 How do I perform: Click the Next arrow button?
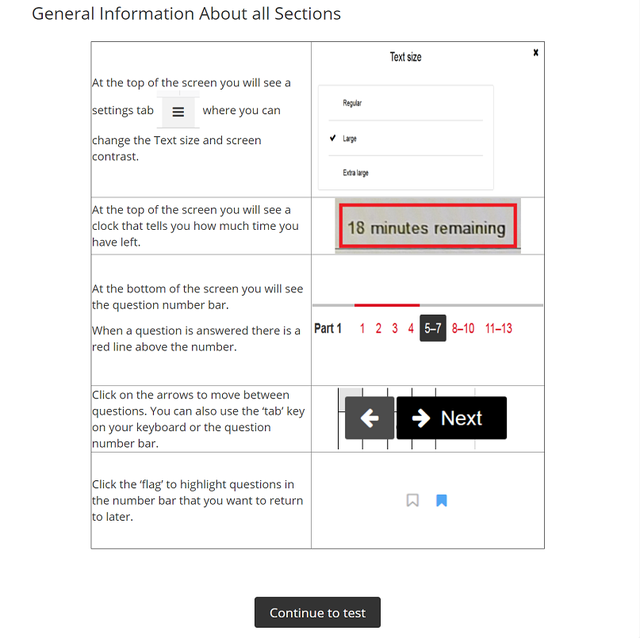point(451,418)
